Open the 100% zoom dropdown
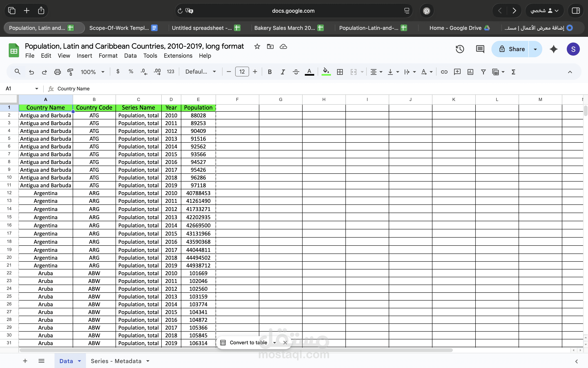This screenshot has width=588, height=368. 92,72
